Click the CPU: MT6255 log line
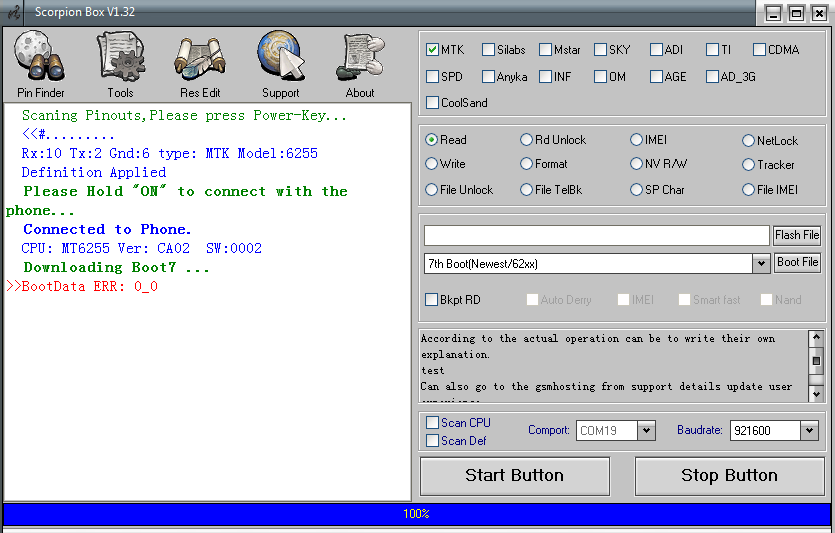The image size is (835, 533). [x=142, y=248]
